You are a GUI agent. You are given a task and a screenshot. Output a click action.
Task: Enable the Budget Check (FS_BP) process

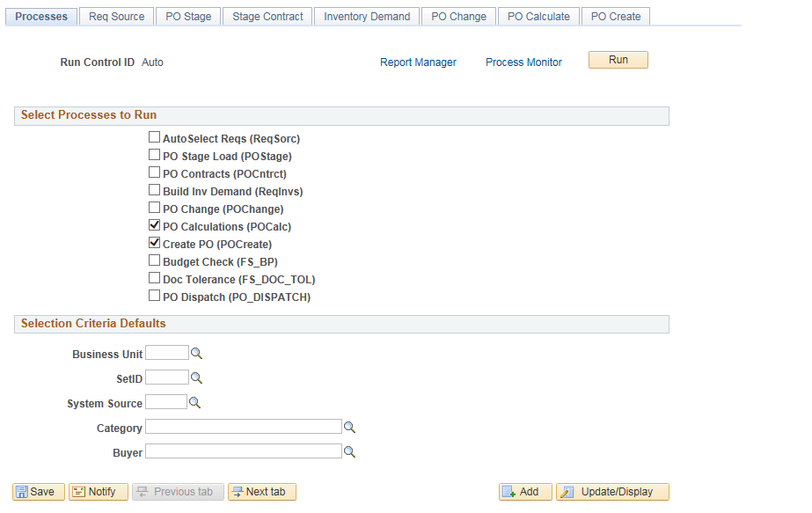click(154, 260)
